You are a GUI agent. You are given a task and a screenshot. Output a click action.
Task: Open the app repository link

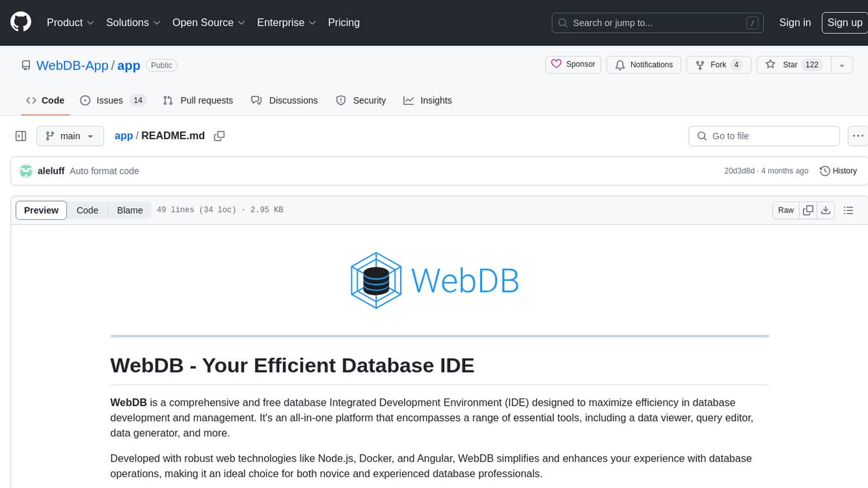(x=129, y=65)
